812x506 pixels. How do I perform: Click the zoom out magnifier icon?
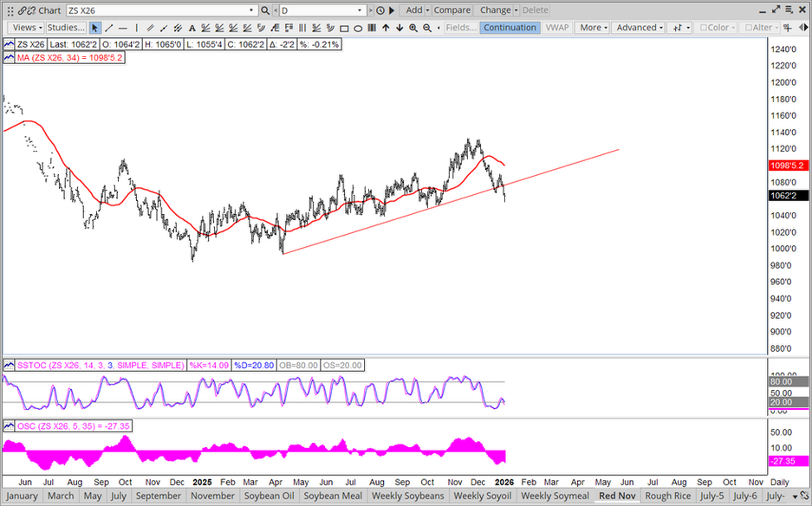click(427, 28)
